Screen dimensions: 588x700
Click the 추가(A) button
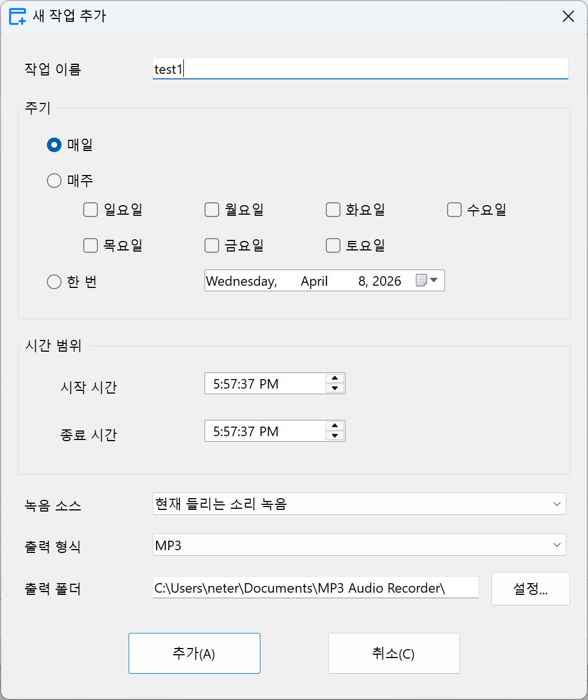coord(195,654)
